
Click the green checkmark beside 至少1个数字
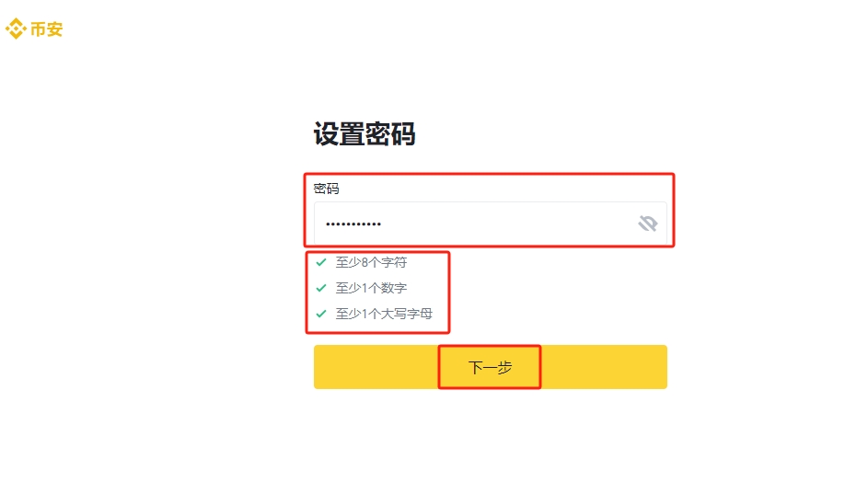pos(321,288)
